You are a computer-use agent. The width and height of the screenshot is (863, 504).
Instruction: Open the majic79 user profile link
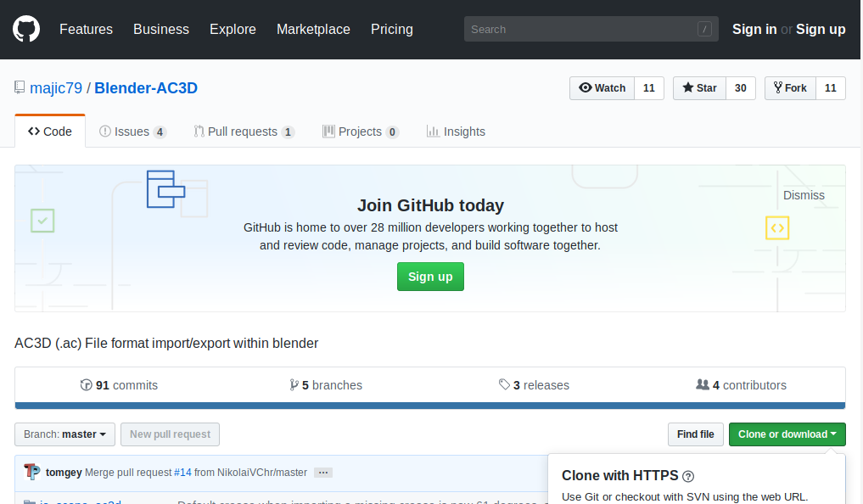point(56,88)
